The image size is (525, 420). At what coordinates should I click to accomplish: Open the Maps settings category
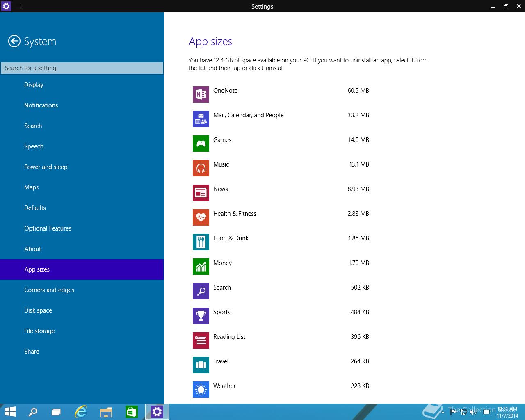82,187
